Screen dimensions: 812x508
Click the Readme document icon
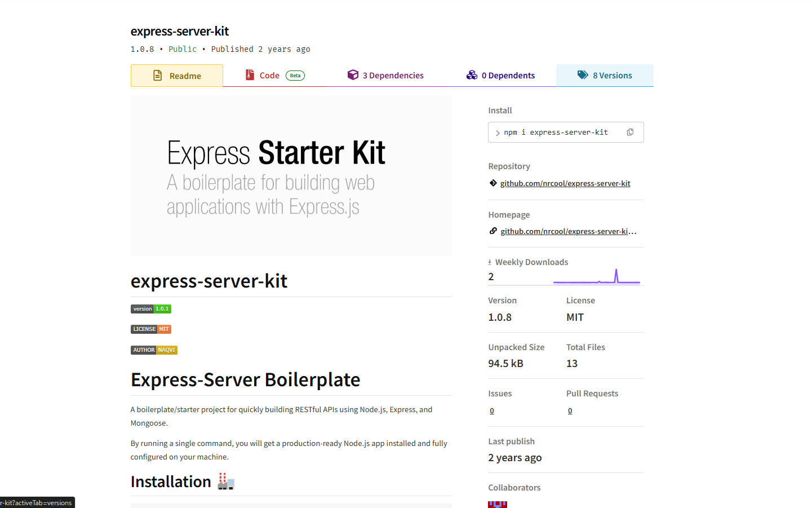point(158,76)
